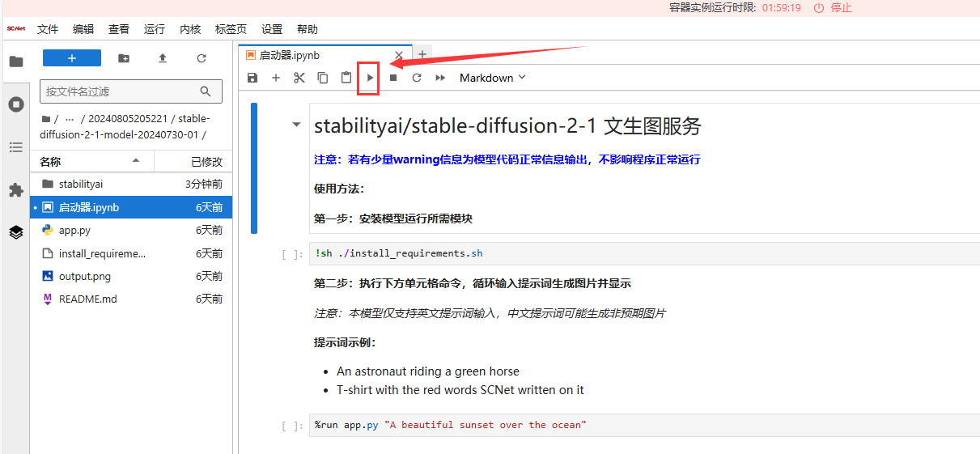Copy the selected cell
This screenshot has height=454, width=980.
[x=323, y=78]
